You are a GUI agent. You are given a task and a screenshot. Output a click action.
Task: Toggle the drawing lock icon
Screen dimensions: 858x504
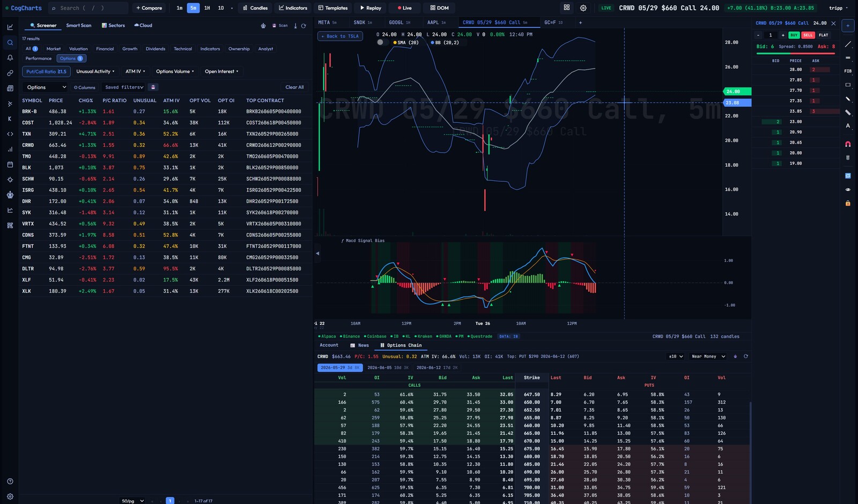pos(848,203)
